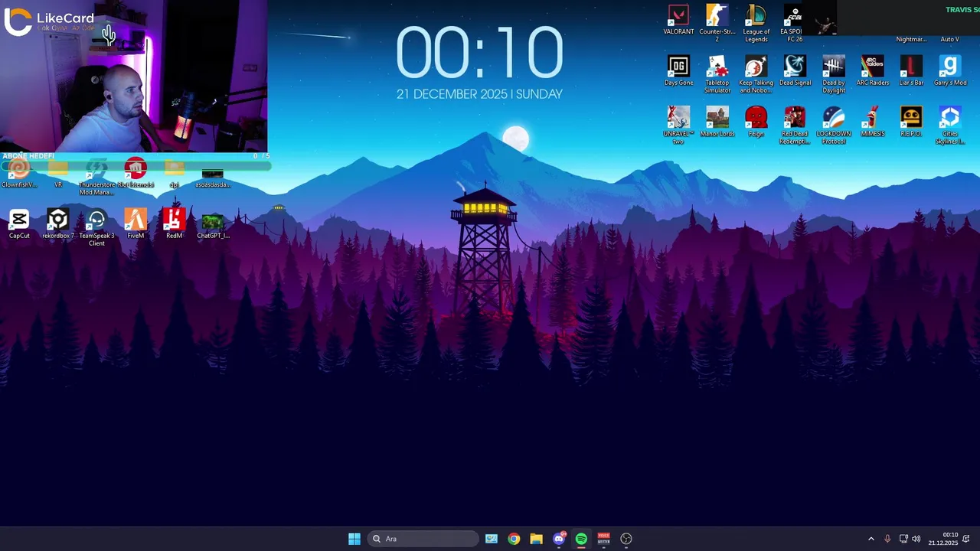Switch to OBS Studio in taskbar
Screen dimensions: 980x551
click(626, 539)
